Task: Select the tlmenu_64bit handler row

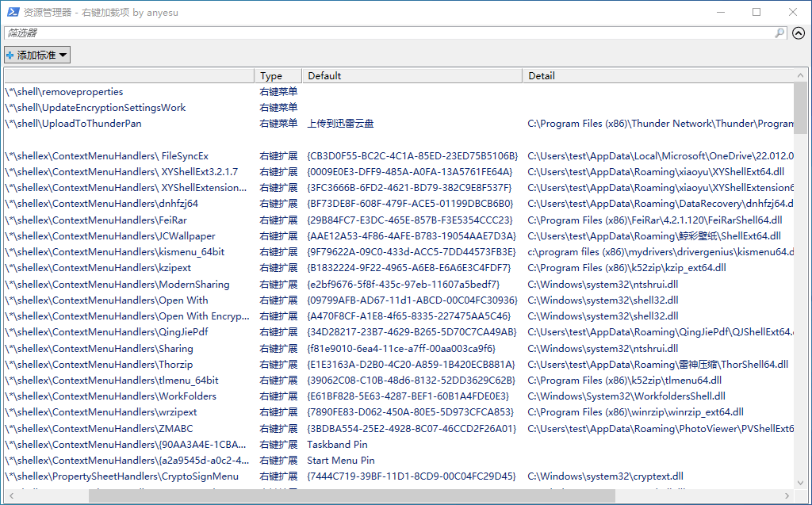Action: (x=399, y=381)
